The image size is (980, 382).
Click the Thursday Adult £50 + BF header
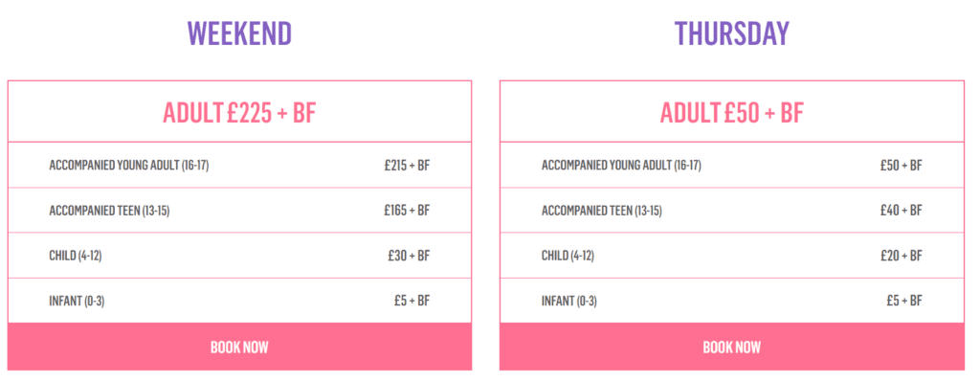click(732, 112)
